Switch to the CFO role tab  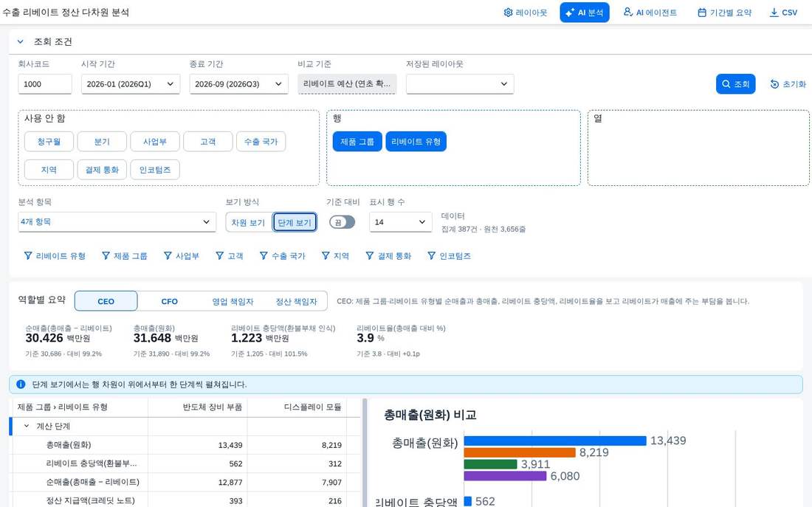(169, 301)
